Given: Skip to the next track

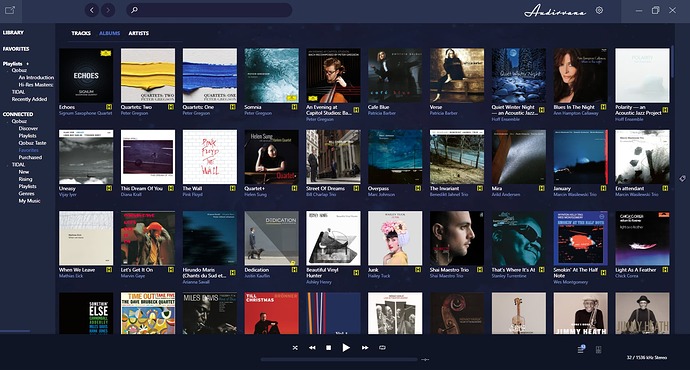Looking at the screenshot, I should [x=365, y=348].
